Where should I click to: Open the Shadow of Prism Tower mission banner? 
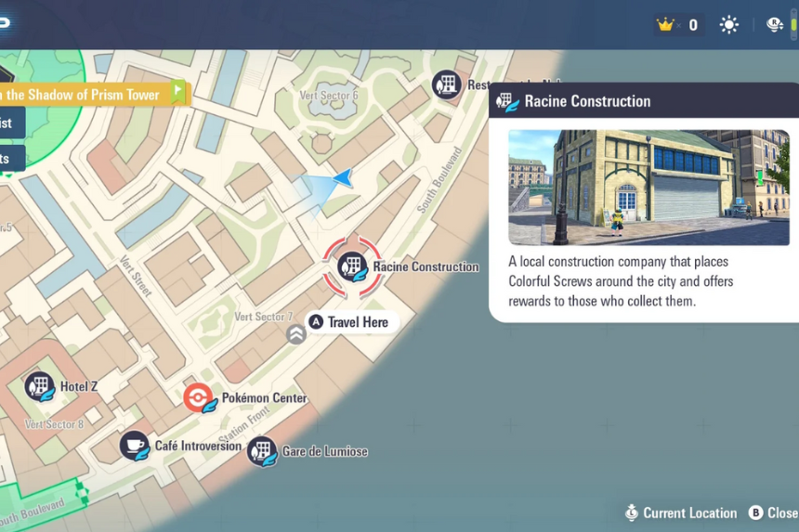(x=84, y=93)
